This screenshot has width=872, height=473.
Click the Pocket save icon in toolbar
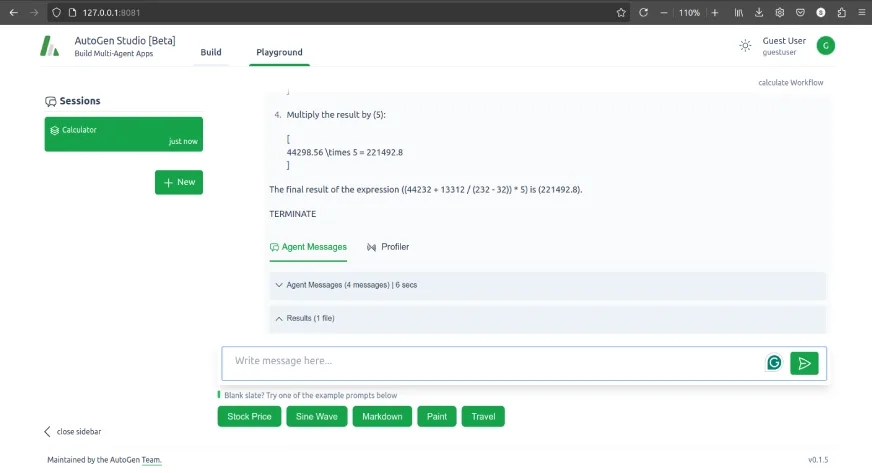tap(800, 12)
